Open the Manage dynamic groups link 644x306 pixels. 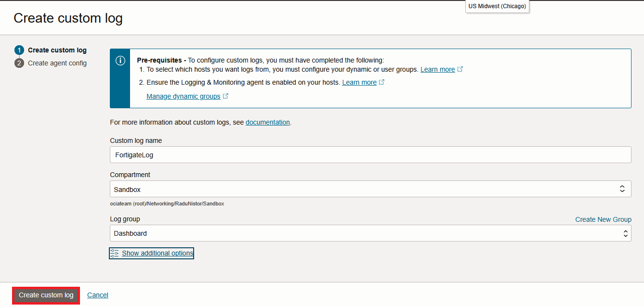[x=184, y=96]
